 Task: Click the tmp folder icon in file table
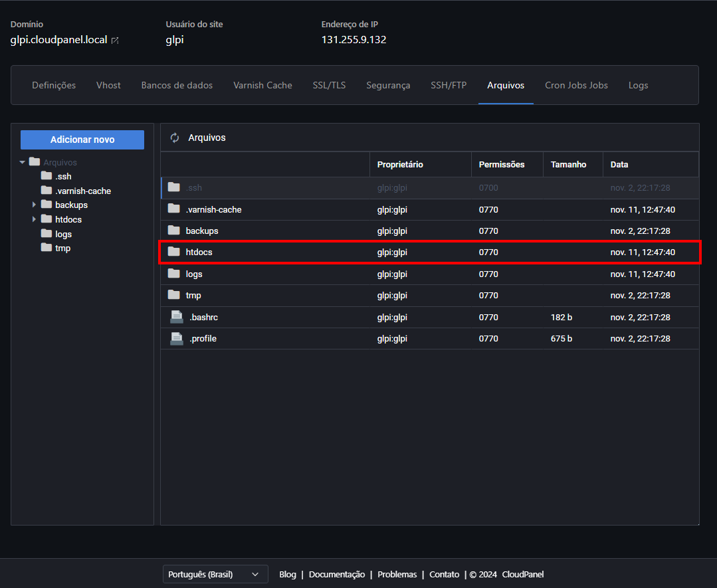click(174, 295)
